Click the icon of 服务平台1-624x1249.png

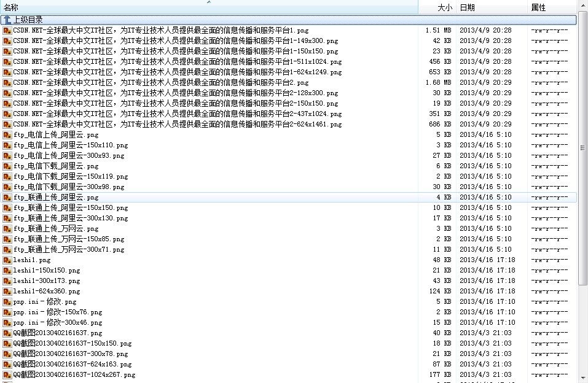click(7, 72)
